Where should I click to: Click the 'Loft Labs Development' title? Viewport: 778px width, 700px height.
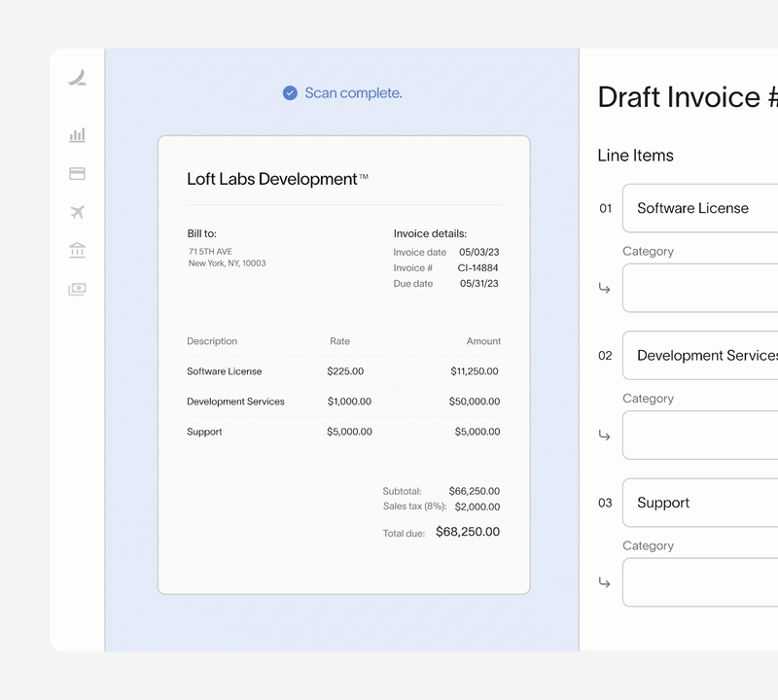[x=277, y=179]
